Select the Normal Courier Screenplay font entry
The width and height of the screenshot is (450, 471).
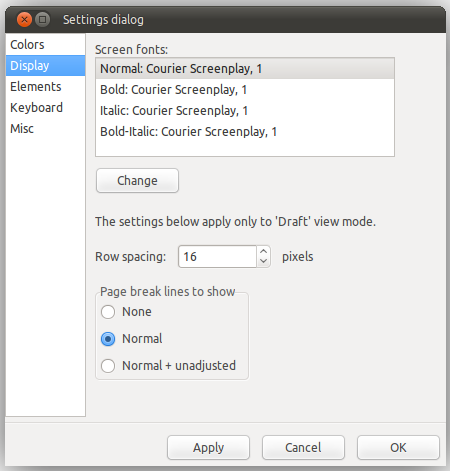(245, 69)
